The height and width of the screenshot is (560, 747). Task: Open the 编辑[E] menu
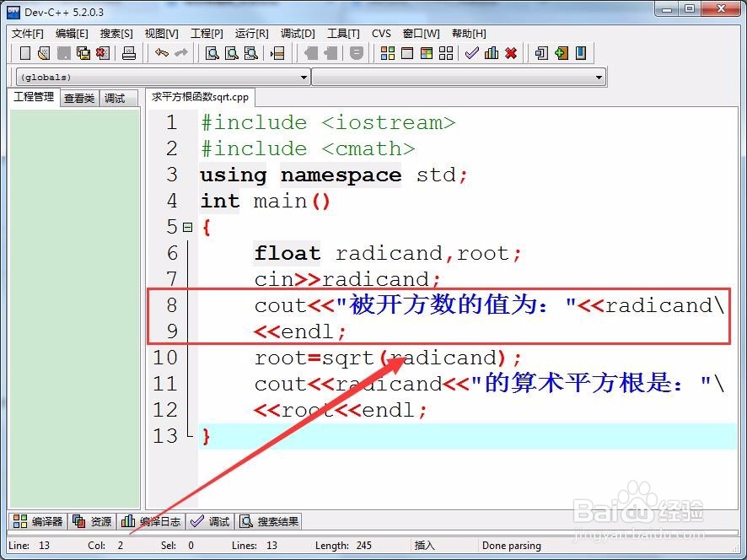point(72,34)
